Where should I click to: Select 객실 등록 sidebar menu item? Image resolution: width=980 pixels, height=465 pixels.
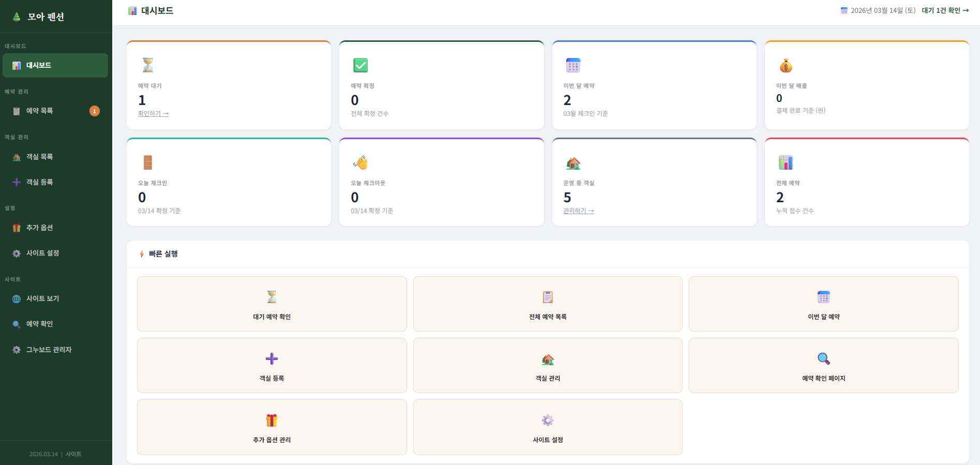click(40, 182)
